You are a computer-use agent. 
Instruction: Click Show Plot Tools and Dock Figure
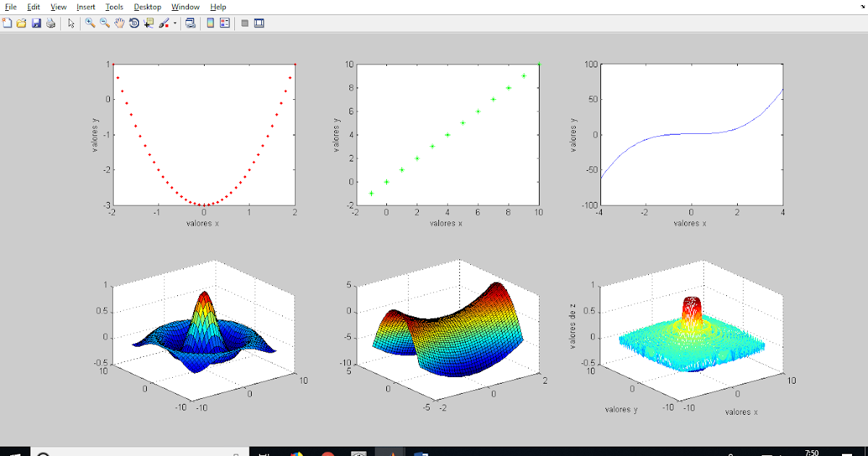(x=259, y=22)
